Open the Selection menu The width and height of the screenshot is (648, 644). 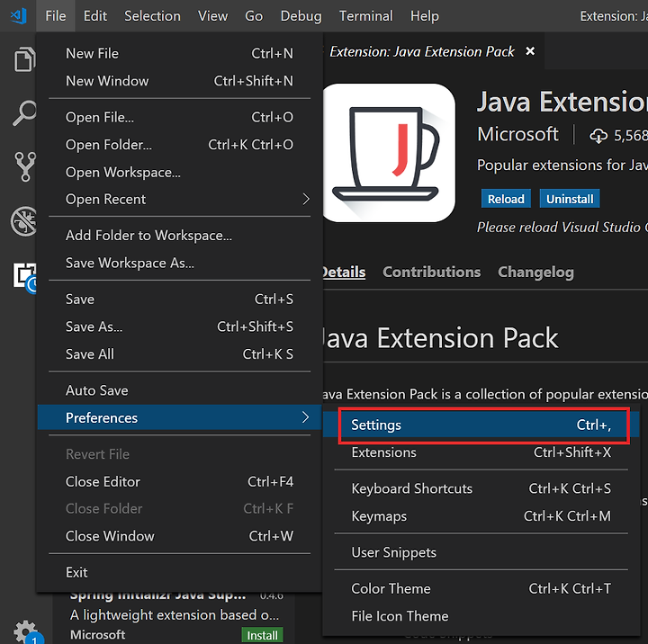152,16
